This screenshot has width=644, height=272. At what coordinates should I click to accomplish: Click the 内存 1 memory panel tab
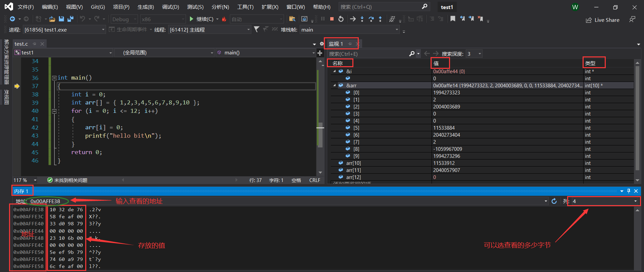click(x=21, y=191)
